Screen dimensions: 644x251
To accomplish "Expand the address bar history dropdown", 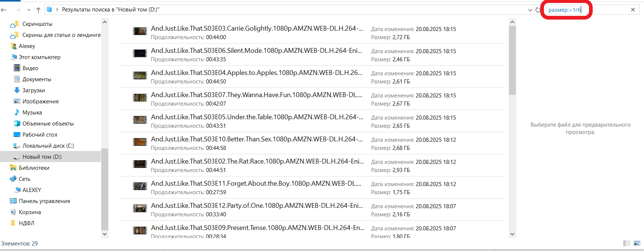I will (530, 10).
